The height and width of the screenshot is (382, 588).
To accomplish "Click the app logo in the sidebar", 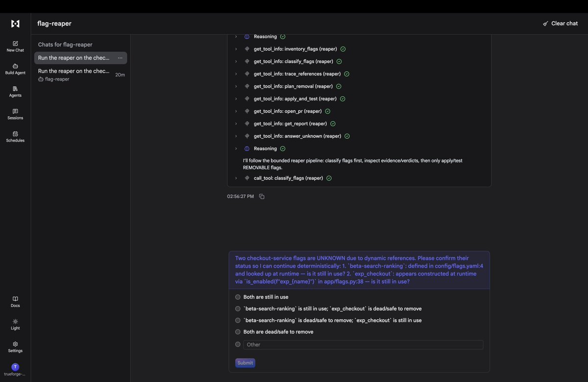I will (15, 24).
